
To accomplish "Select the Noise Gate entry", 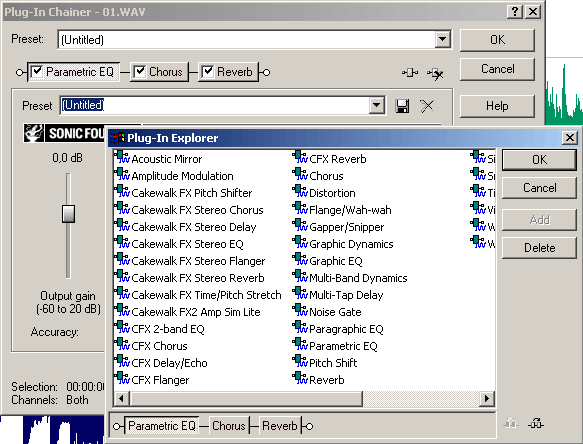I will point(335,312).
